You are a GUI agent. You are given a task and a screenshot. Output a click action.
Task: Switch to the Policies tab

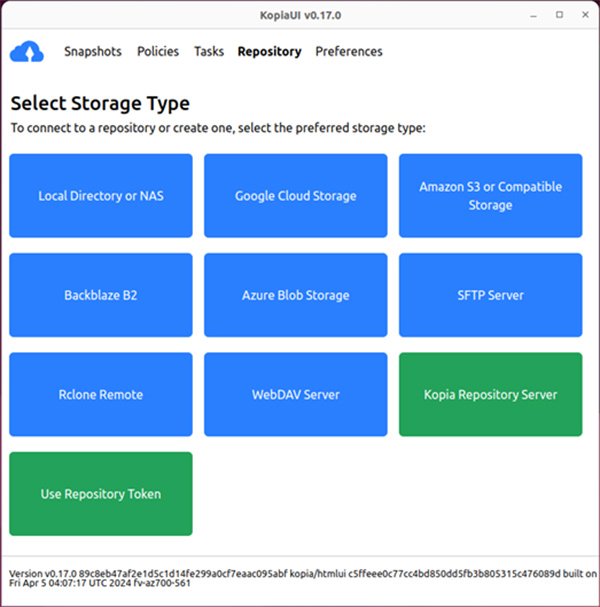(x=158, y=52)
